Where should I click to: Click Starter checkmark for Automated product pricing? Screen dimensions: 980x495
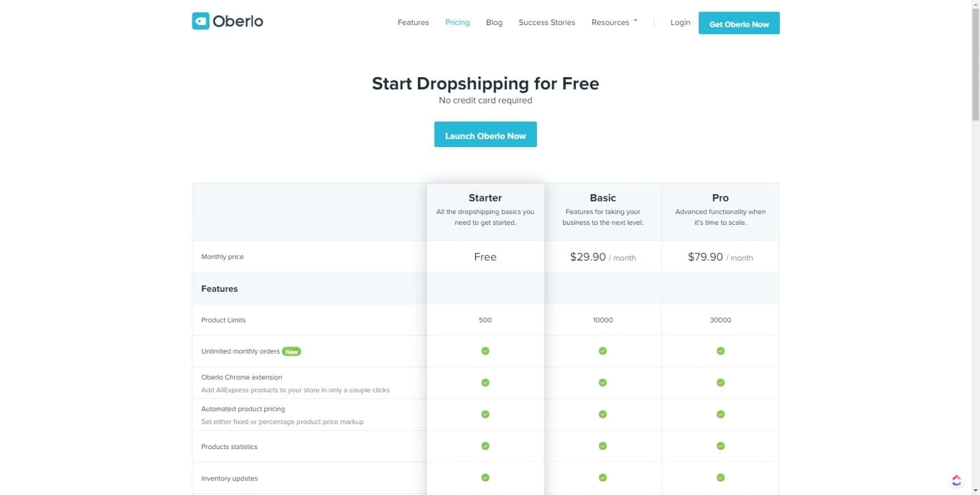coord(485,414)
